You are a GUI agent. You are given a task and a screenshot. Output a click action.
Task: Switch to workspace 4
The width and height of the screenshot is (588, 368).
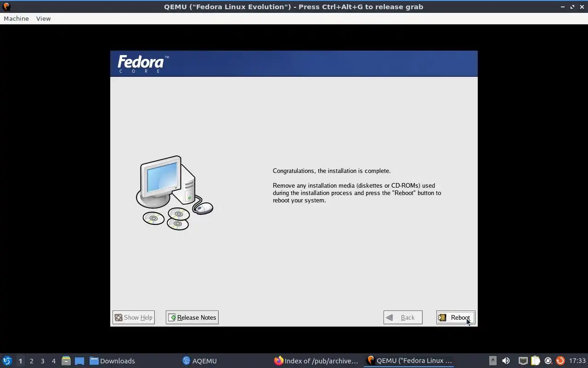(53, 361)
